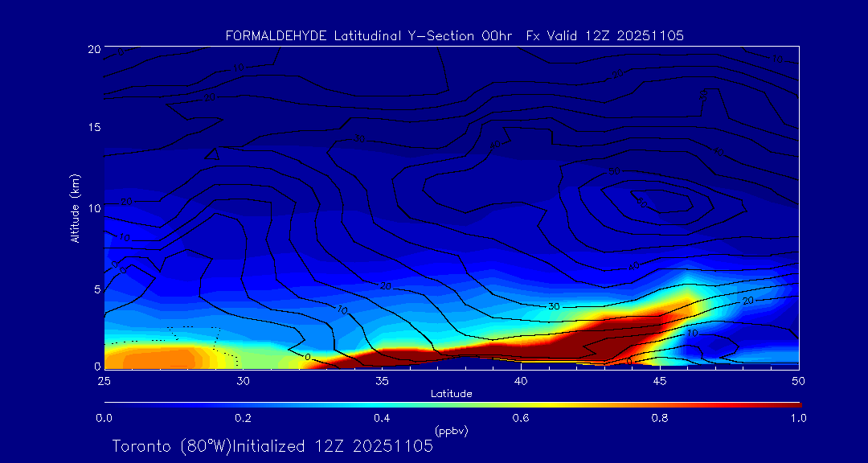868x463 pixels.
Task: Click the 0.4 label under the colorbar
Action: (x=382, y=418)
